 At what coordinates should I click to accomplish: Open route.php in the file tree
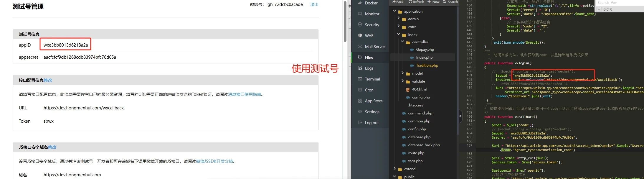[416, 153]
